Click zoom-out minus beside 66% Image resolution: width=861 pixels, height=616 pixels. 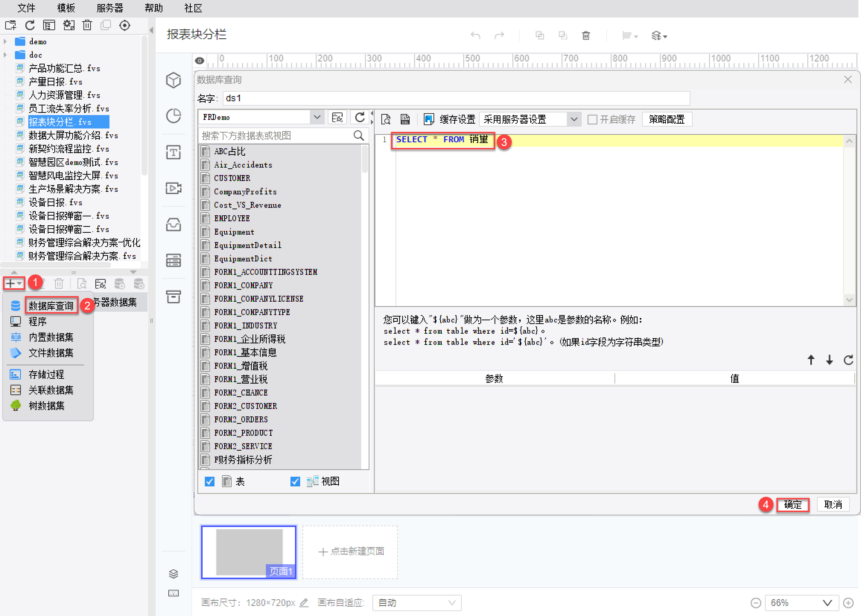756,603
